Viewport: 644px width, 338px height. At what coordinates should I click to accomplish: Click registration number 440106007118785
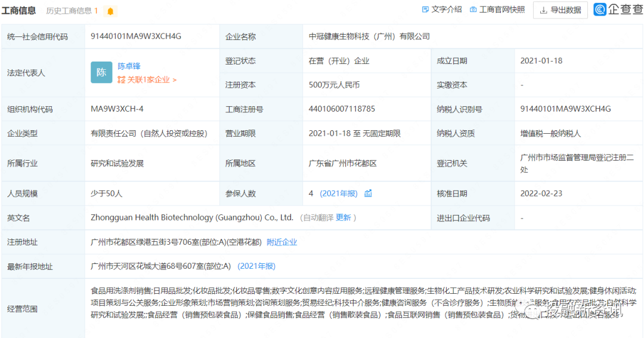pos(342,109)
